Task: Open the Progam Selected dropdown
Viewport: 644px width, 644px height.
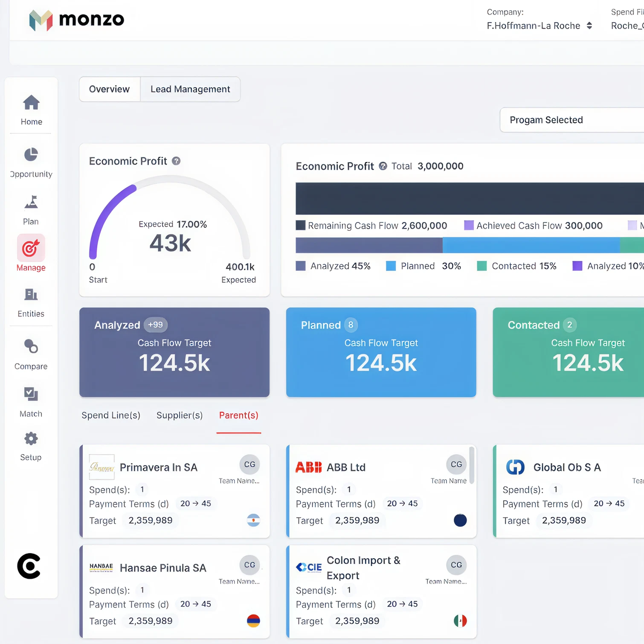Action: (x=572, y=120)
